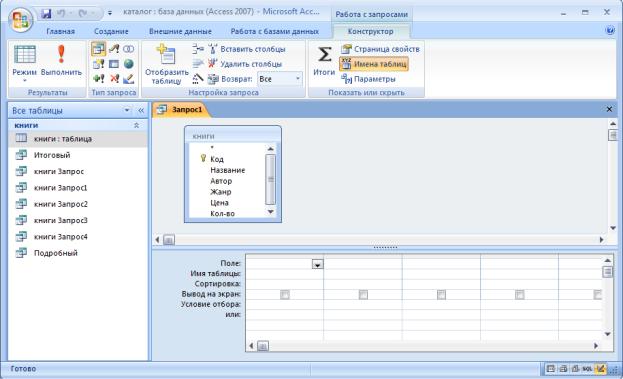The width and height of the screenshot is (623, 379).
Task: Open the Builder wand icon
Action: [198, 79]
